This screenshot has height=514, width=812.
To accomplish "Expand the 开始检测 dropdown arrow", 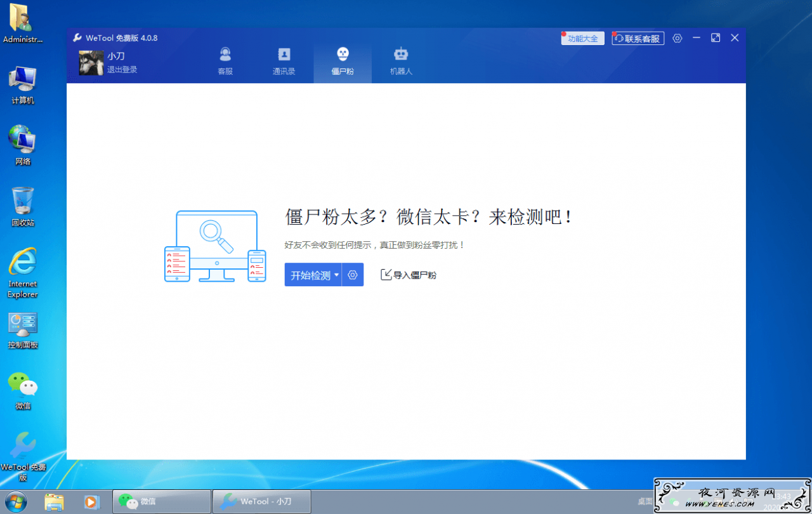I will 336,275.
